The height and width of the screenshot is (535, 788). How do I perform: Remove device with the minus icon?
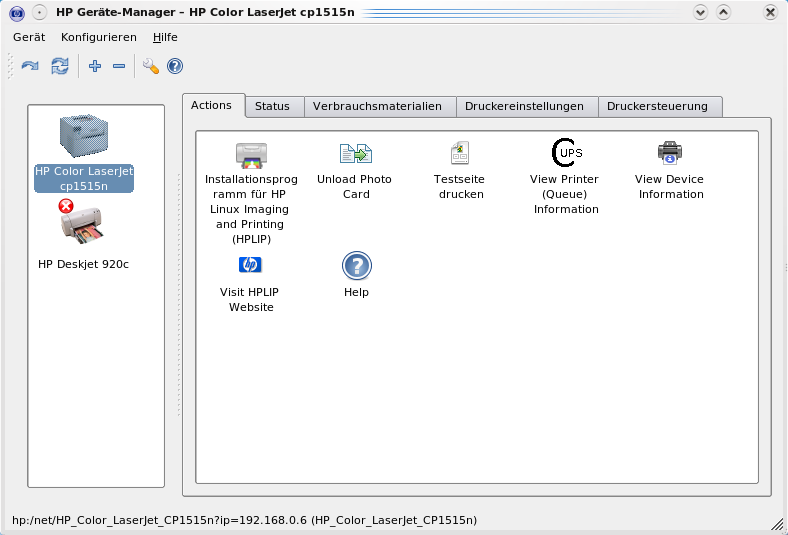119,66
